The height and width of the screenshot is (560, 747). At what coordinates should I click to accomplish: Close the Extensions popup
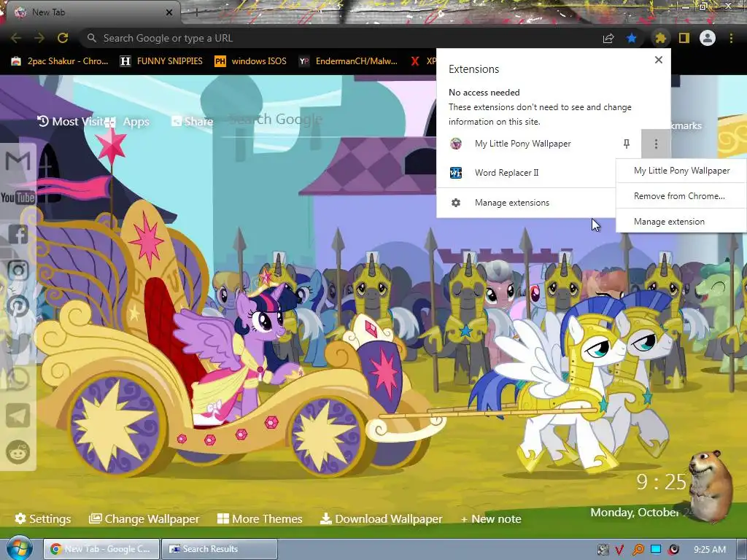[659, 60]
